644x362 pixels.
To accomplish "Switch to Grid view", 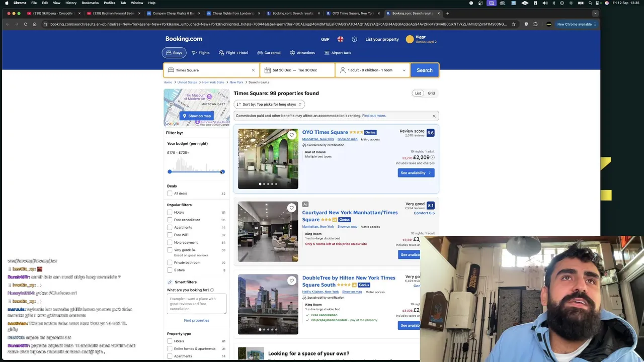I will click(431, 94).
